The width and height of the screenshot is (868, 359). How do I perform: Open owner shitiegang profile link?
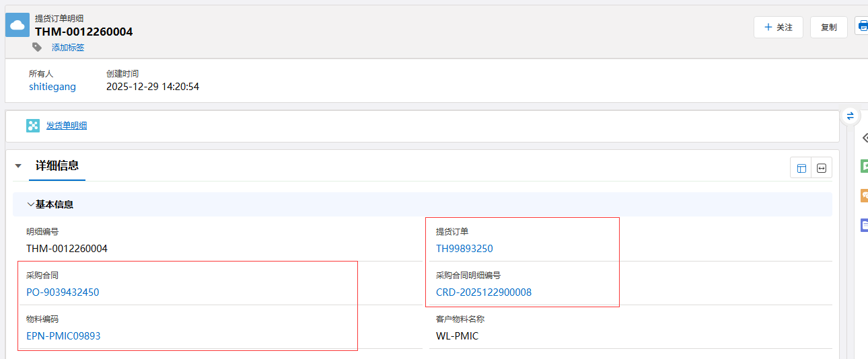(x=52, y=87)
